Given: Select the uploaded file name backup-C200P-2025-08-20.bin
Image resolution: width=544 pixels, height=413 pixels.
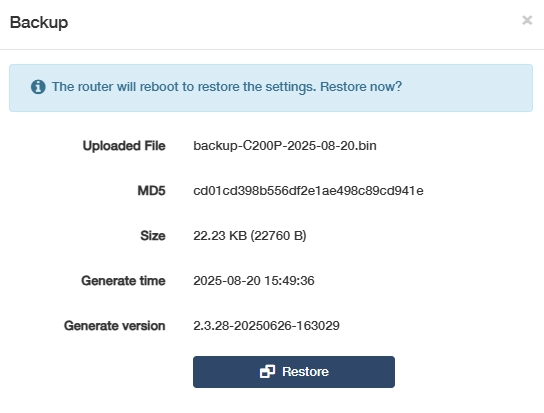Looking at the screenshot, I should tap(285, 146).
